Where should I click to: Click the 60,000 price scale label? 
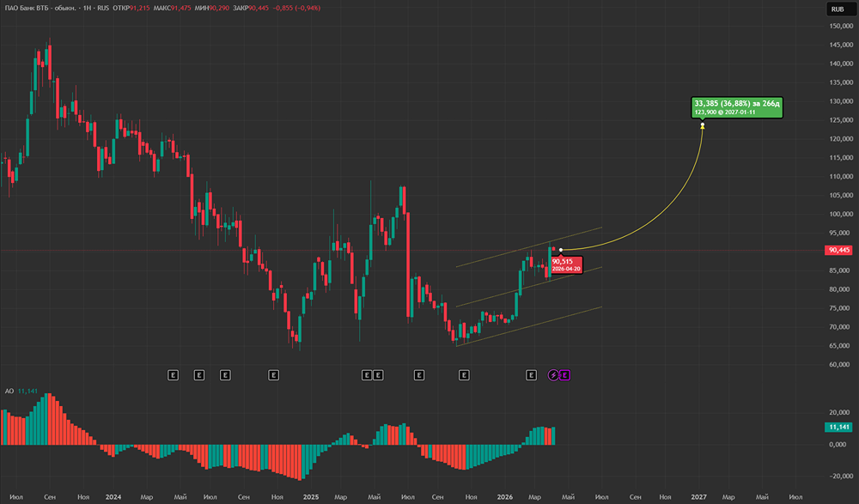(x=841, y=364)
